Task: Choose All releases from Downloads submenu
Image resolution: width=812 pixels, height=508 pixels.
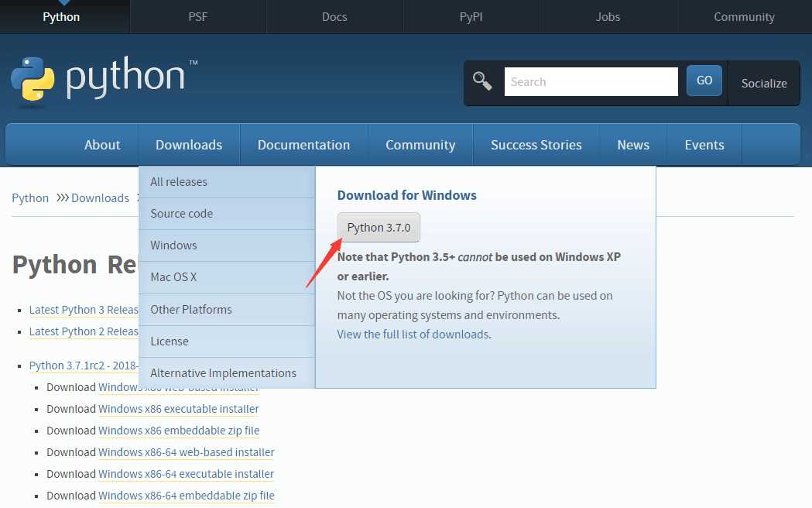Action: pyautogui.click(x=227, y=182)
